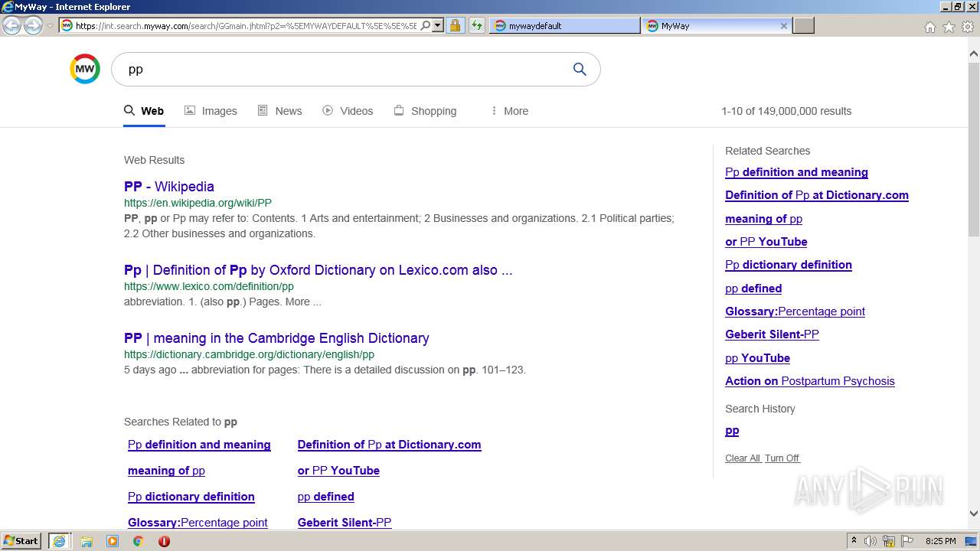Open sidebar 'pp YouTube' link
The image size is (980, 551).
click(757, 358)
